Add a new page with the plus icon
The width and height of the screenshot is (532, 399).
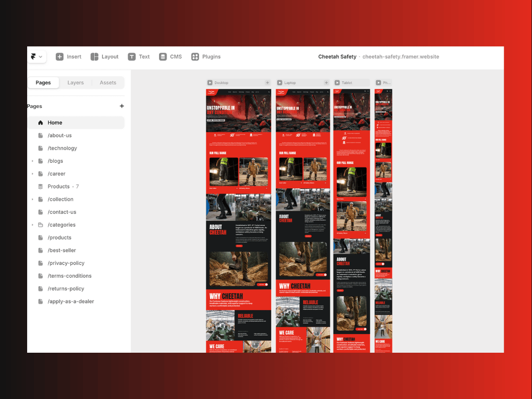122,106
